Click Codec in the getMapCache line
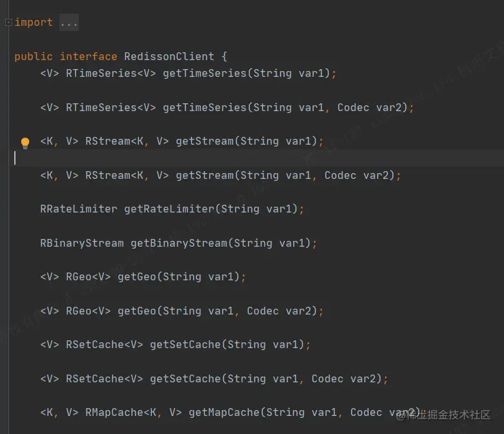 point(366,413)
